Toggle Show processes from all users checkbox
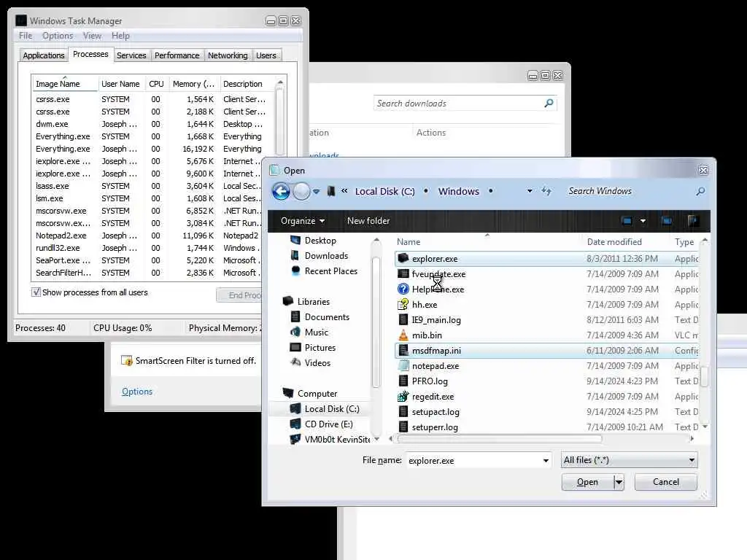This screenshot has height=560, width=747. (x=36, y=292)
